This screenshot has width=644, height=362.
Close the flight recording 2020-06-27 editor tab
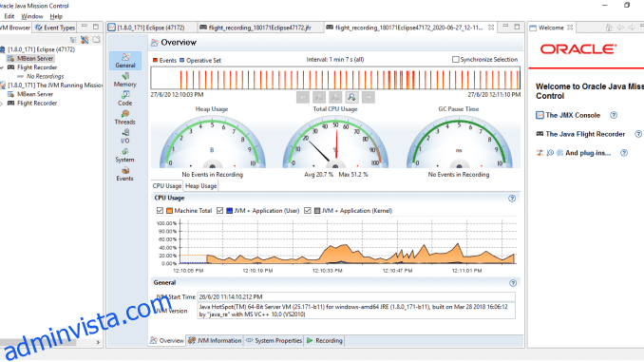click(491, 28)
